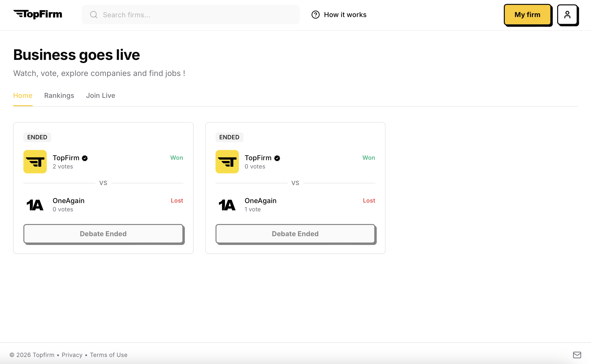
Task: Click inside the Search firms field
Action: point(190,15)
